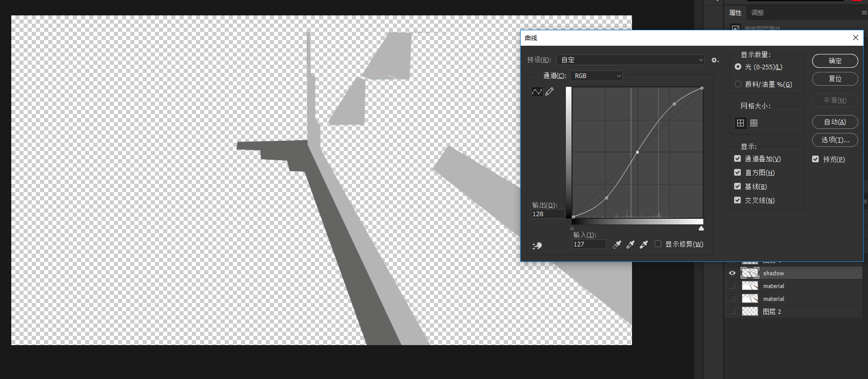This screenshot has height=379, width=868.
Task: Enable the 显示修剪 (show clipping) checkbox
Action: click(658, 244)
